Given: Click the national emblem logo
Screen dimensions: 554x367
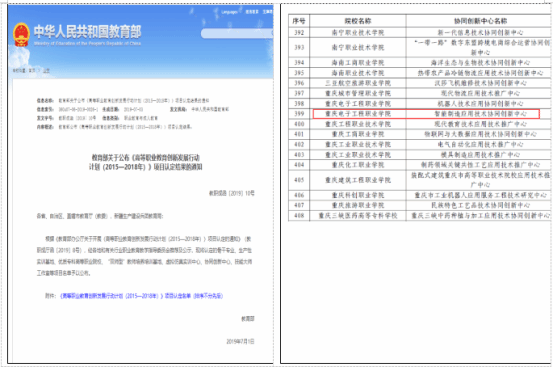Looking at the screenshot, I should tap(21, 35).
